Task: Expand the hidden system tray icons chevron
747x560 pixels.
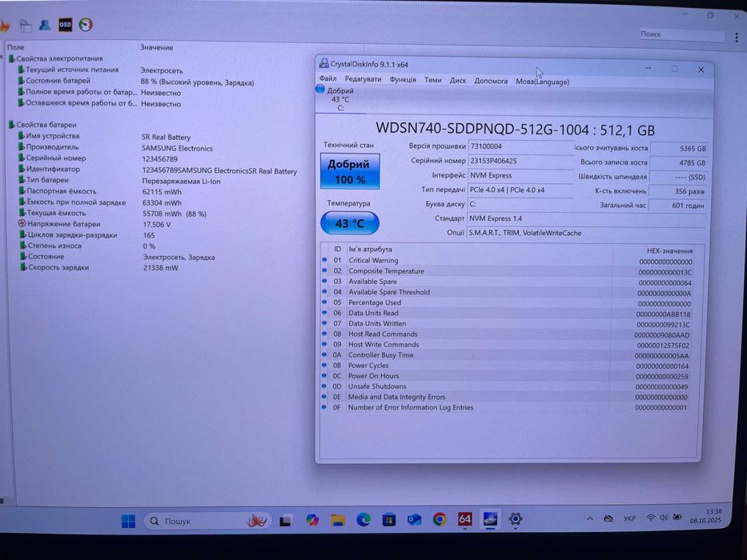Action: pos(590,518)
